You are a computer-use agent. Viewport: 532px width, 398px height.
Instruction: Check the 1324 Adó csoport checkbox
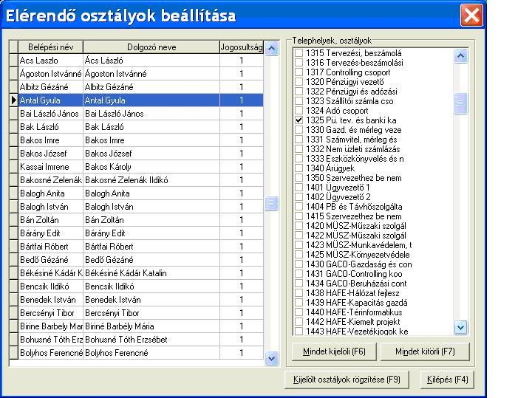pyautogui.click(x=299, y=111)
